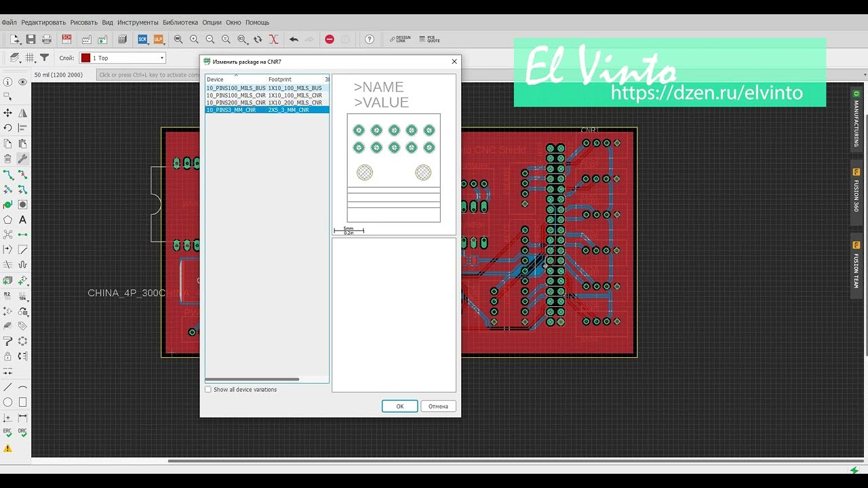Viewport: 868px width, 488px height.
Task: Select row 10_PINS200_MILS_CNR
Action: click(x=267, y=102)
